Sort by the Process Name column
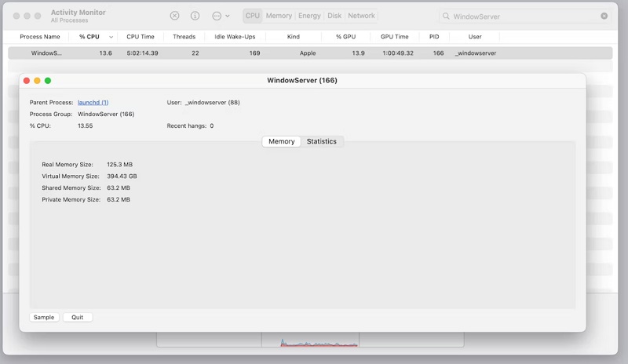The width and height of the screenshot is (628, 364). point(39,37)
